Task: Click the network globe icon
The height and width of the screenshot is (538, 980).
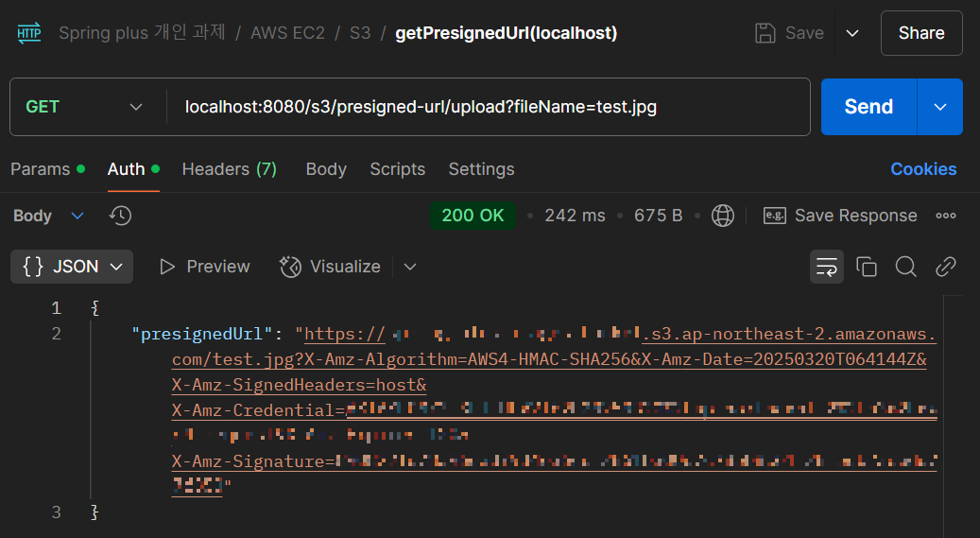Action: click(723, 216)
